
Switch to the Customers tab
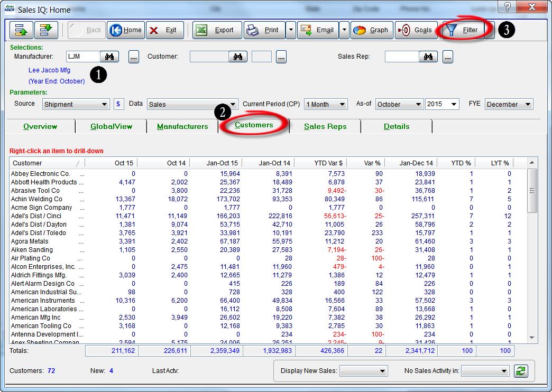[254, 125]
